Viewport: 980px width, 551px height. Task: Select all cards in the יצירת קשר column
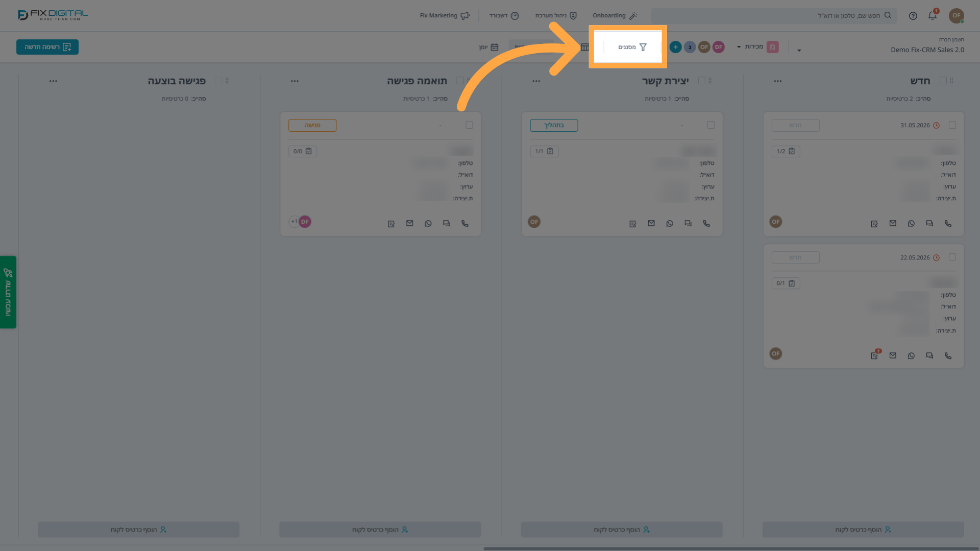[x=702, y=81]
